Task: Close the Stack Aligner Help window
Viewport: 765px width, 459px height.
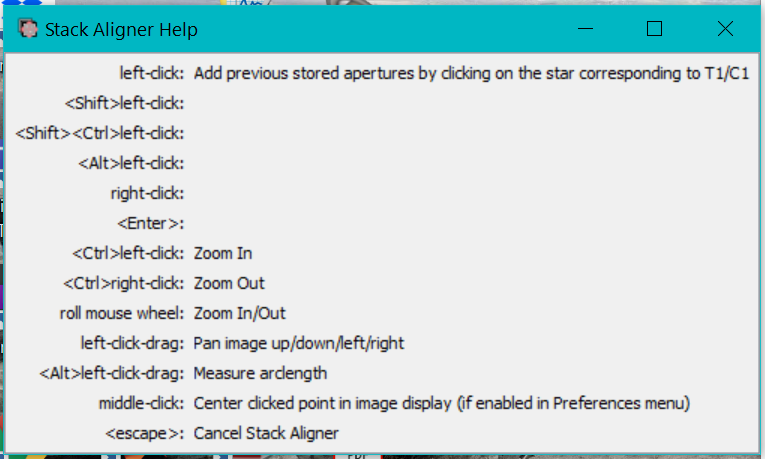Action: point(725,30)
